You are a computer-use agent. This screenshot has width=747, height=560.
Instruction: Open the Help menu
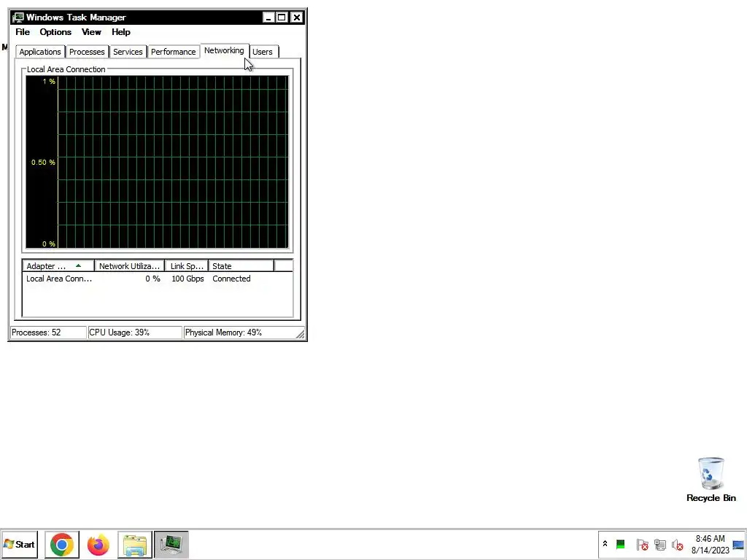(121, 32)
